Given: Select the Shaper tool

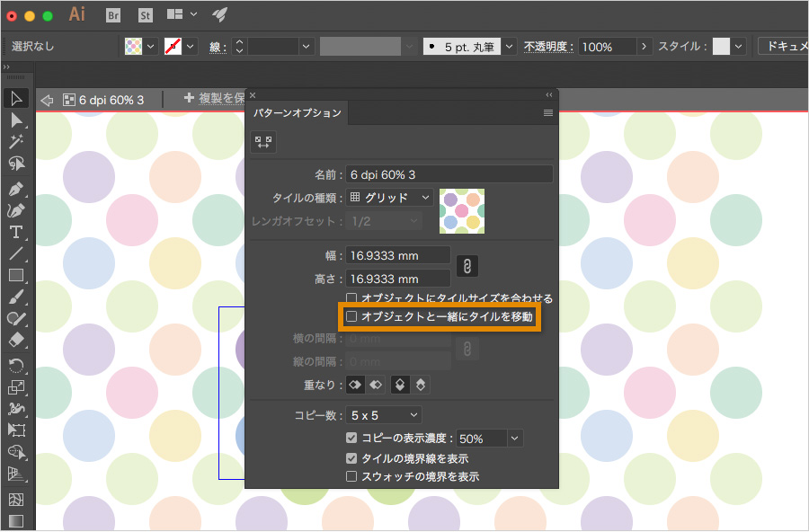Looking at the screenshot, I should click(x=16, y=318).
